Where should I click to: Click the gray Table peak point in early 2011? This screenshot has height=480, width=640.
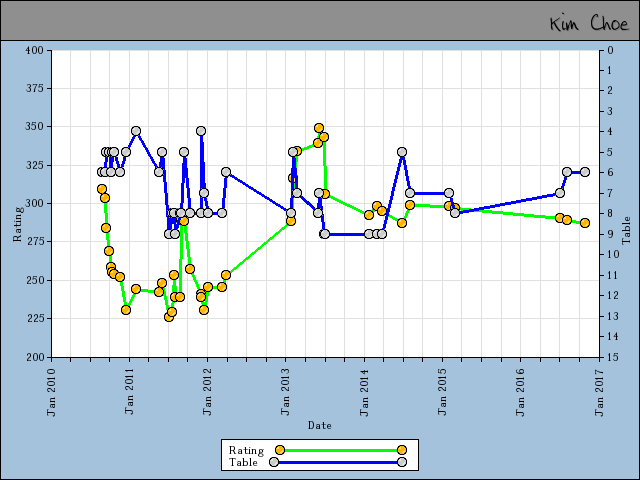pos(136,131)
